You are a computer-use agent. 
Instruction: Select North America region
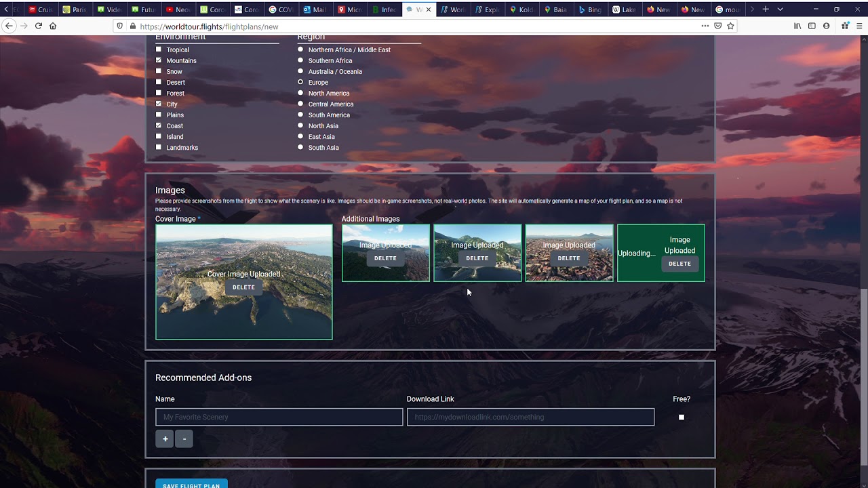click(x=300, y=93)
